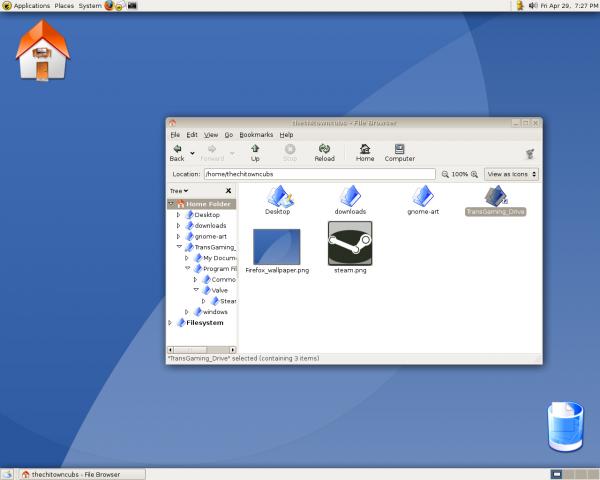600x480 pixels.
Task: Reload the current folder view
Action: 324,151
